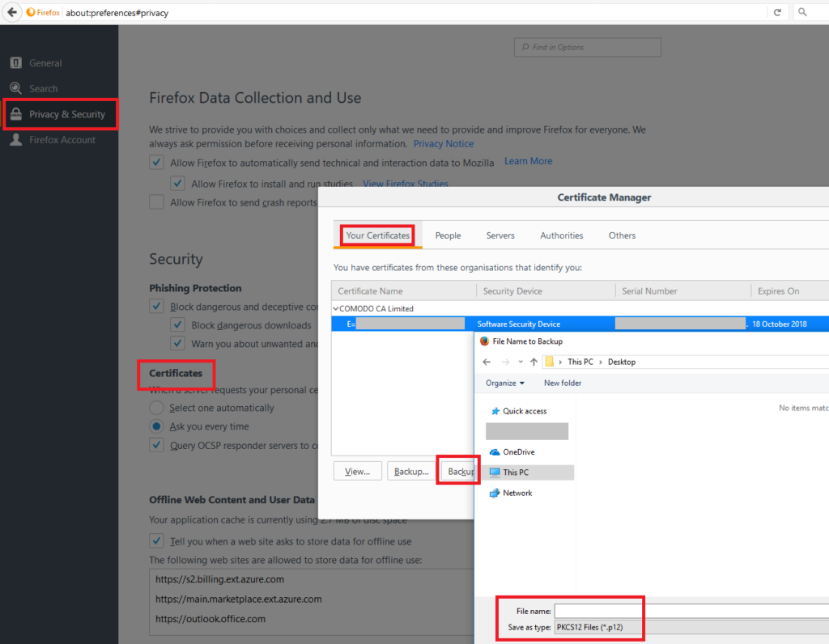The height and width of the screenshot is (644, 829).
Task: Switch to the Others tab
Action: (x=622, y=235)
